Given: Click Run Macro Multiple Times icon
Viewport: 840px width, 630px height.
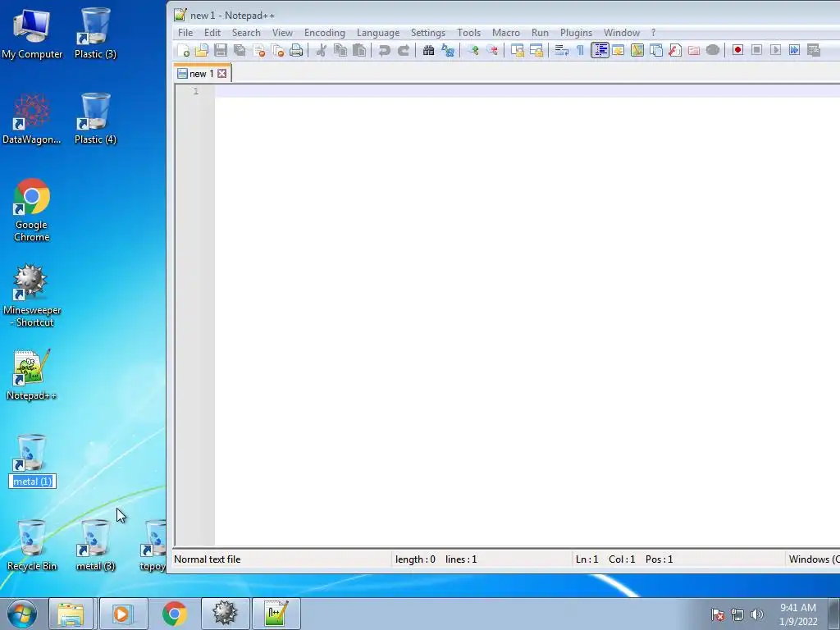Looking at the screenshot, I should tap(794, 50).
